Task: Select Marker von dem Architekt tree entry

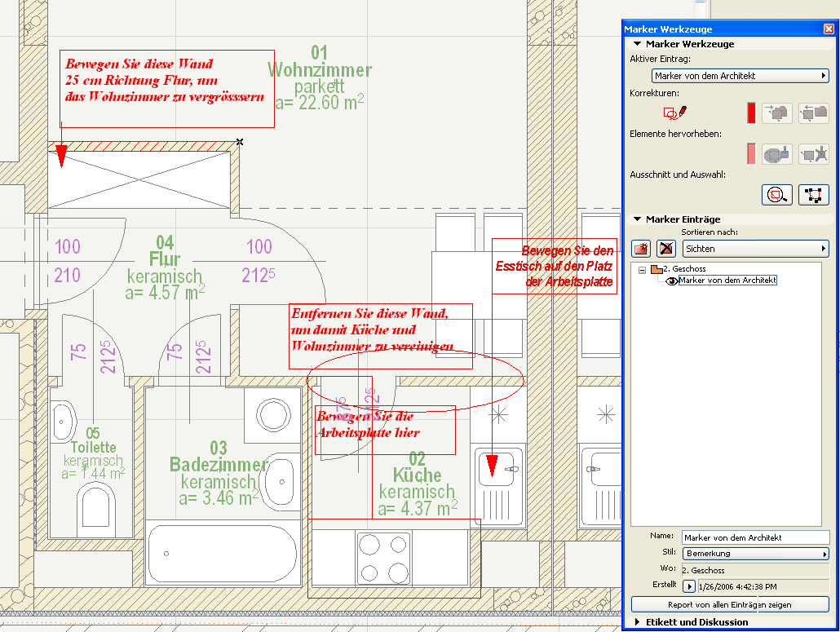Action: [x=727, y=280]
